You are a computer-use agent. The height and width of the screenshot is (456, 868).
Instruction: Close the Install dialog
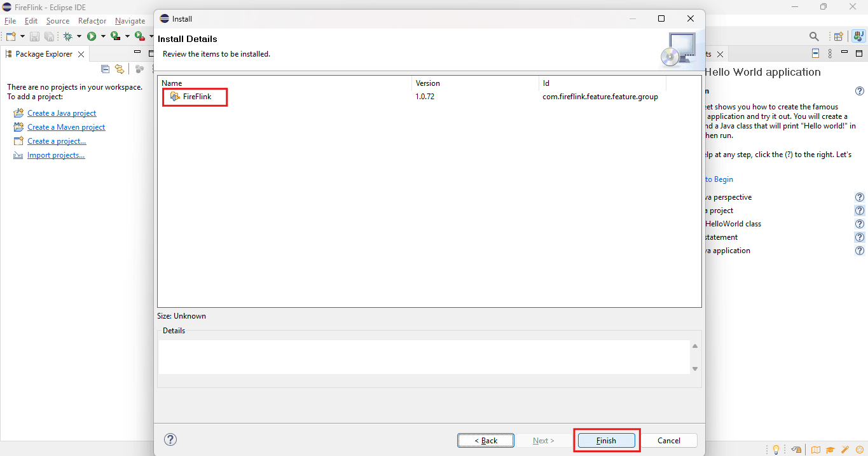point(691,18)
